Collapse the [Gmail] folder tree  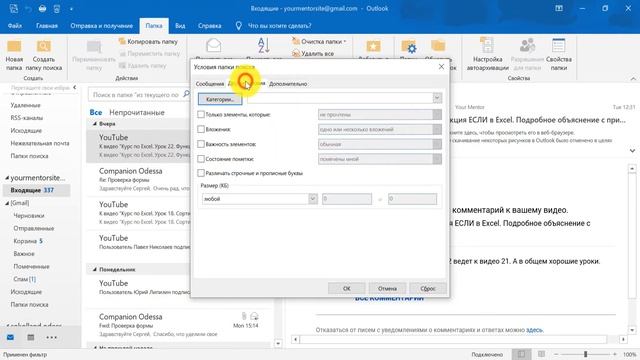point(7,203)
